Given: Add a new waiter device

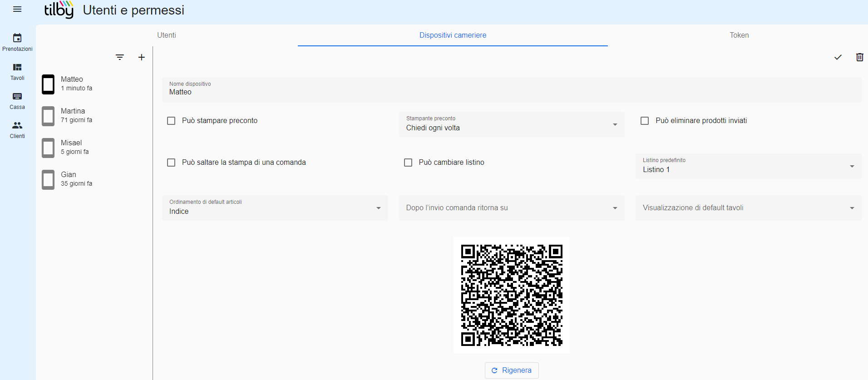Looking at the screenshot, I should pyautogui.click(x=142, y=57).
